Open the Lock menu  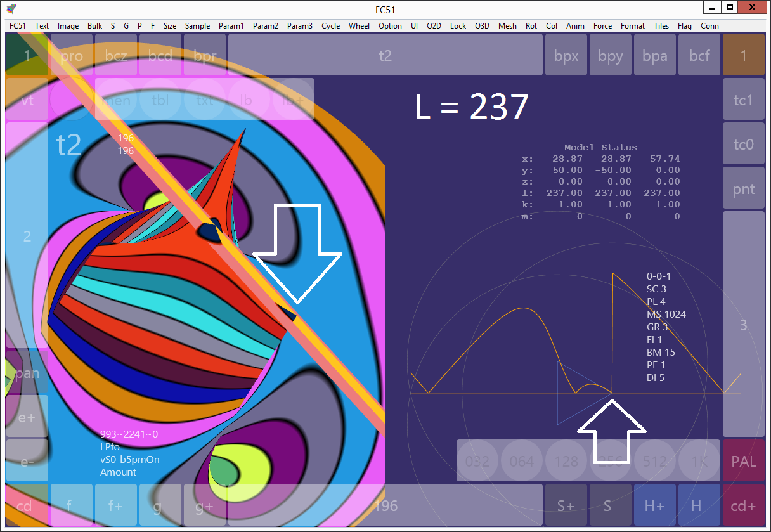point(458,26)
